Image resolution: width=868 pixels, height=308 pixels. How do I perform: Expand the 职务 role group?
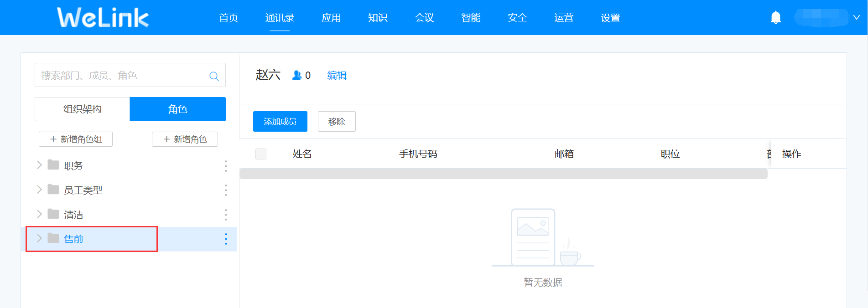click(39, 165)
